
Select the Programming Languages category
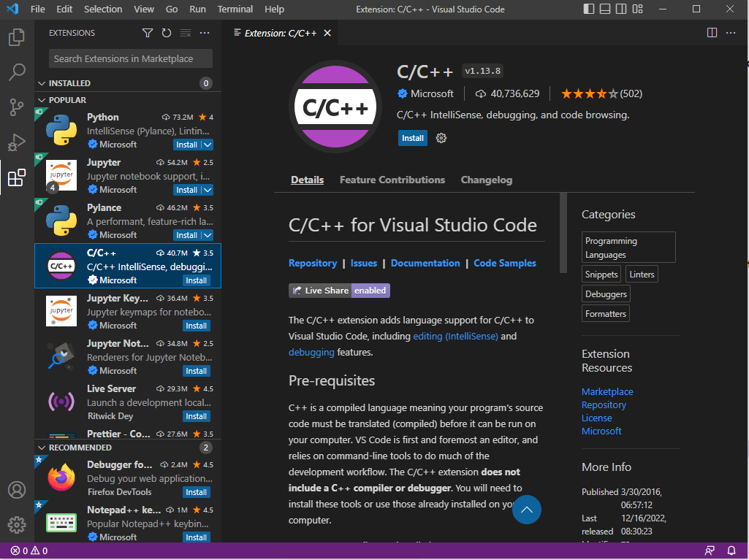pos(628,248)
